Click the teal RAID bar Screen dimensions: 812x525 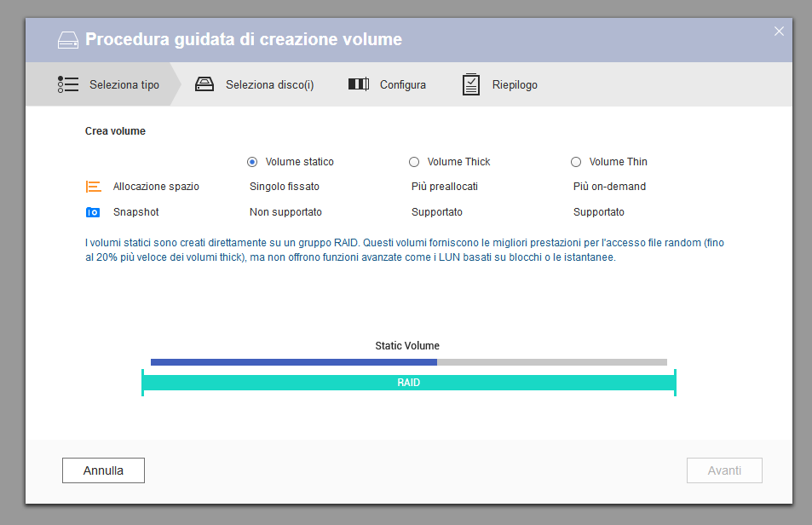click(408, 383)
